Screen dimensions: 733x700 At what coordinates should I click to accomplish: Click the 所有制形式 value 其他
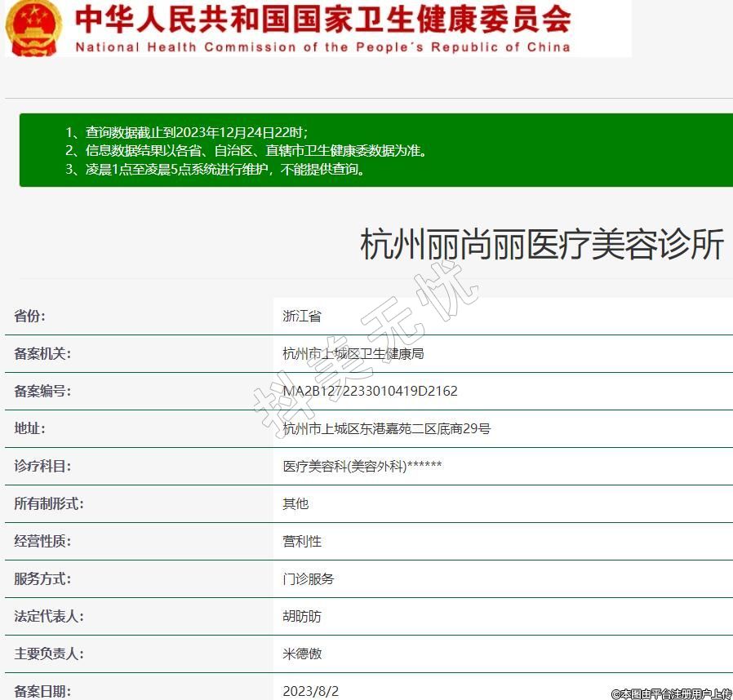tap(295, 504)
